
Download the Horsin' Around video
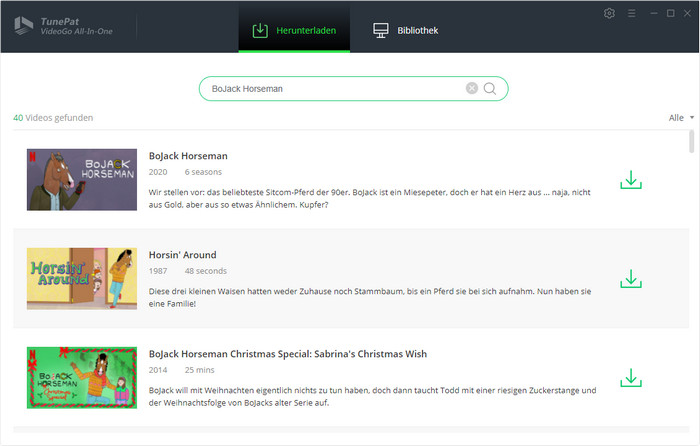tap(630, 279)
